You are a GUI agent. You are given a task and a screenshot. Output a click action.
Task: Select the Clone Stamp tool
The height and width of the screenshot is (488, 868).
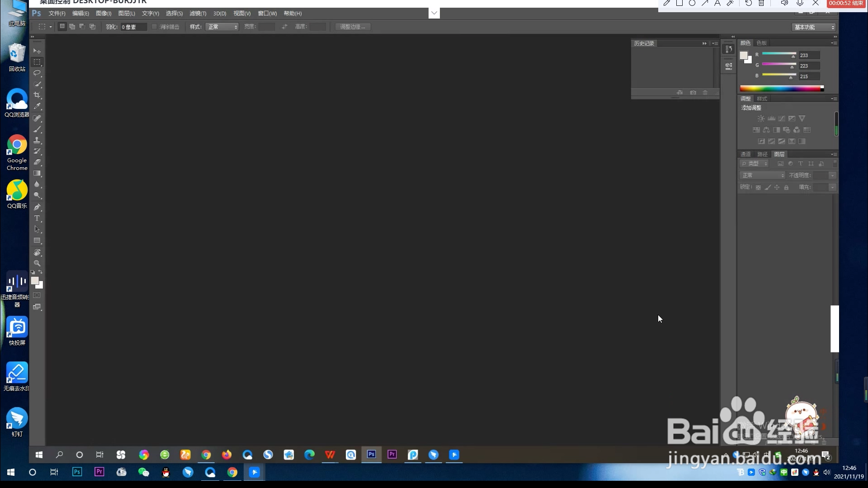pyautogui.click(x=37, y=140)
